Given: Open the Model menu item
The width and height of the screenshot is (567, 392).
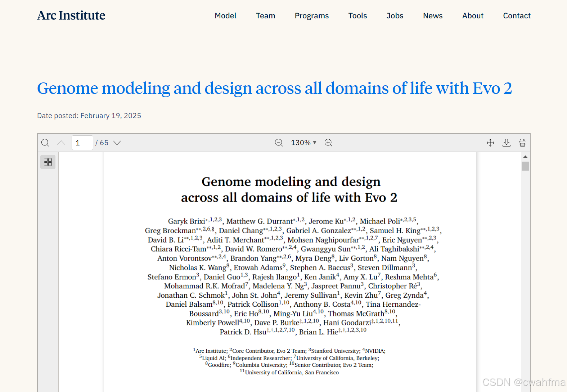Looking at the screenshot, I should pos(225,16).
